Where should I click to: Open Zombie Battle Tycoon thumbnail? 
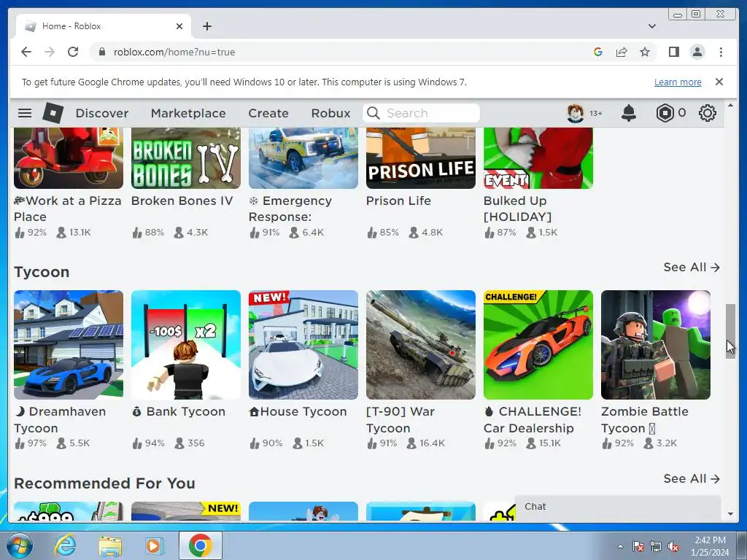(x=656, y=345)
